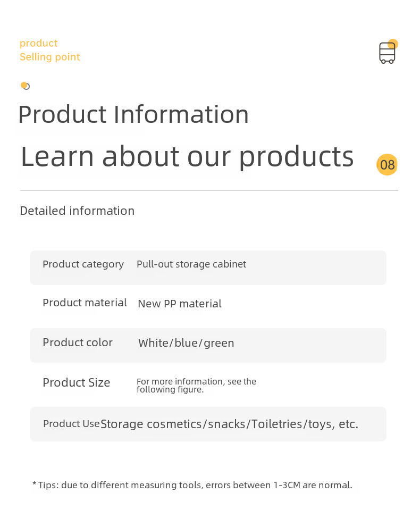Select the 'White/blue/green' color value
Screen dimensions: 420x510
pyautogui.click(x=186, y=343)
